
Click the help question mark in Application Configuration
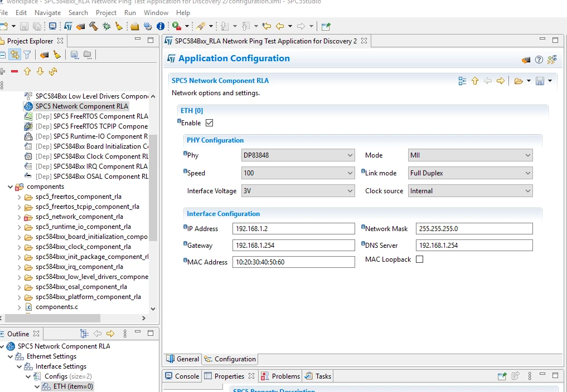coord(539,60)
